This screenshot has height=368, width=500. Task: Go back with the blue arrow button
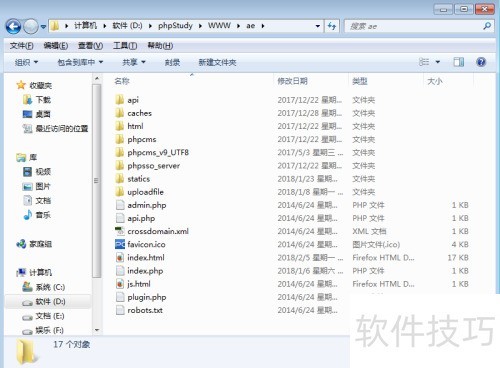pos(13,26)
